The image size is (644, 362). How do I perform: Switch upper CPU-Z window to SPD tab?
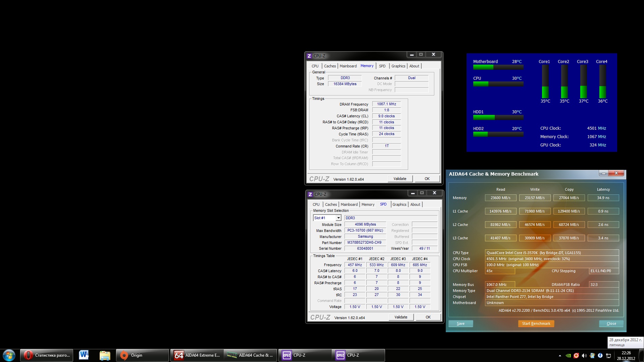click(382, 66)
